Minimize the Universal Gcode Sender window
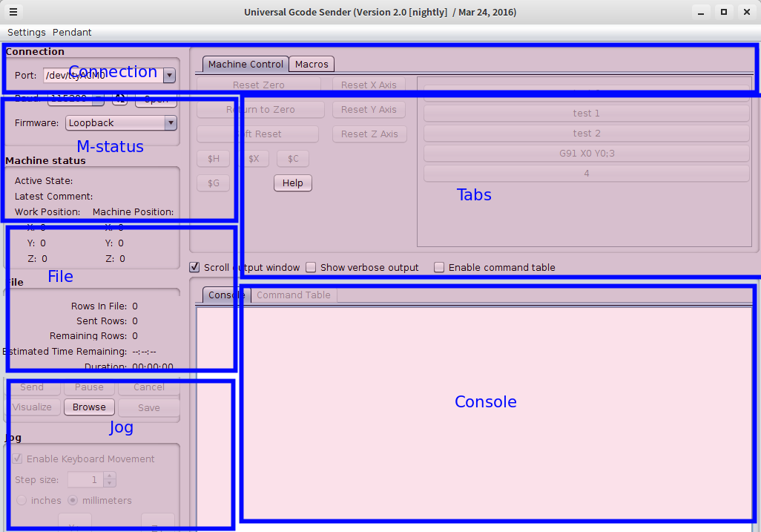 click(700, 12)
